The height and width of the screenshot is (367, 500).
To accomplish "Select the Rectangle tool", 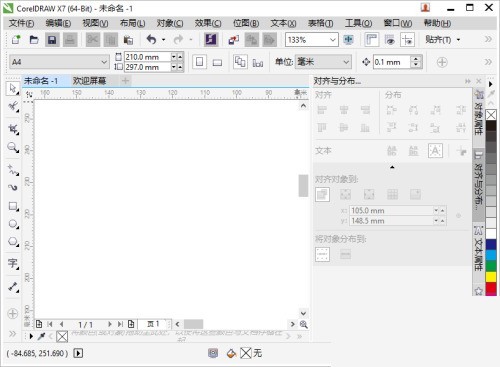I will coord(13,206).
